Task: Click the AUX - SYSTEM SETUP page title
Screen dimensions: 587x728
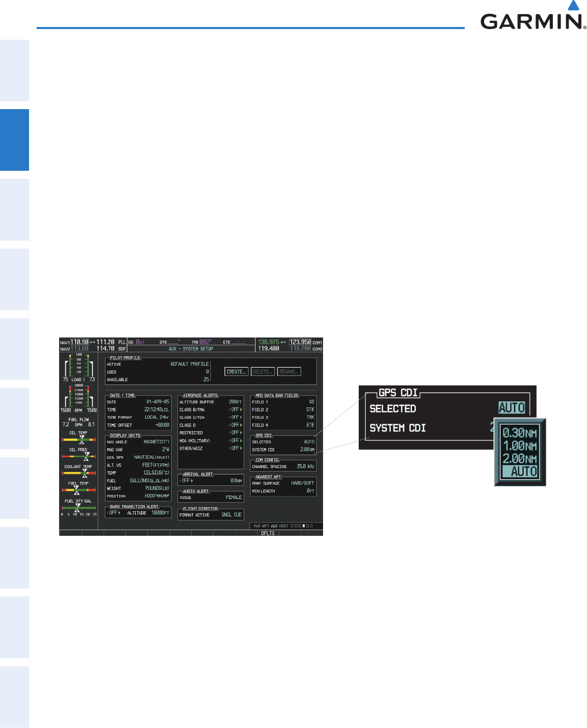Action: (191, 349)
